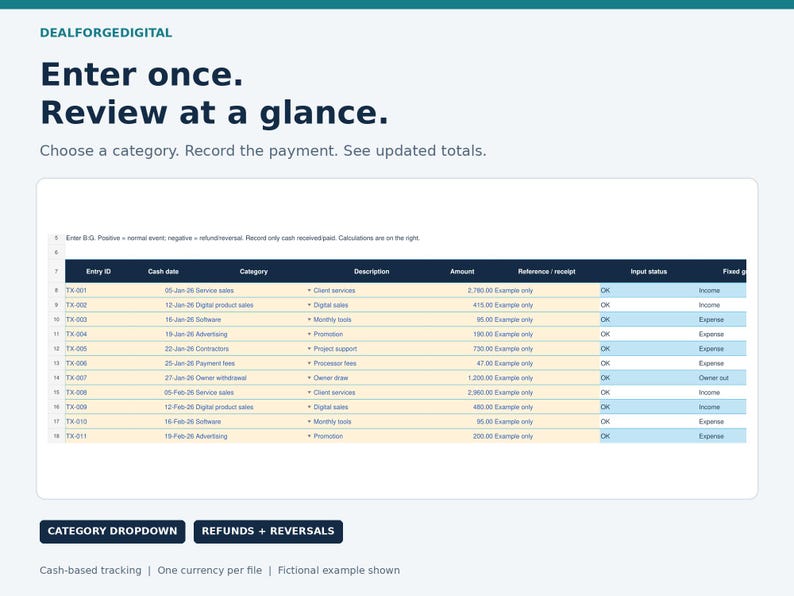Select the Reference / receipt column header
Screen dimensions: 794x596
(546, 271)
